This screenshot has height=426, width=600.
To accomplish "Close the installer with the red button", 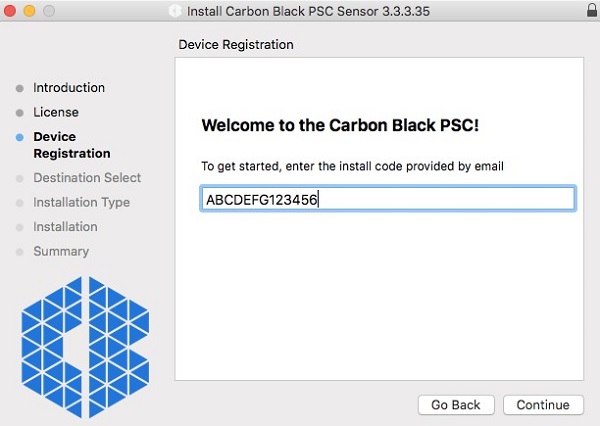I will (x=11, y=11).
